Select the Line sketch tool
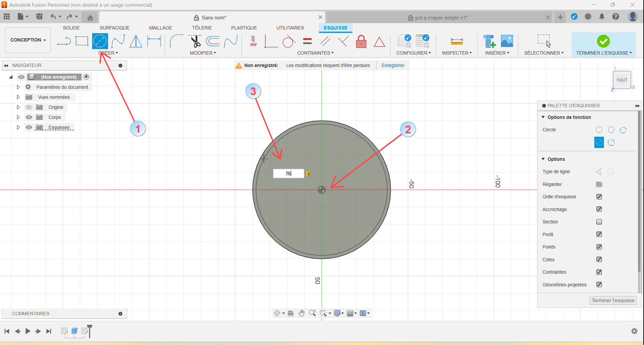The height and width of the screenshot is (345, 644). pyautogui.click(x=64, y=41)
